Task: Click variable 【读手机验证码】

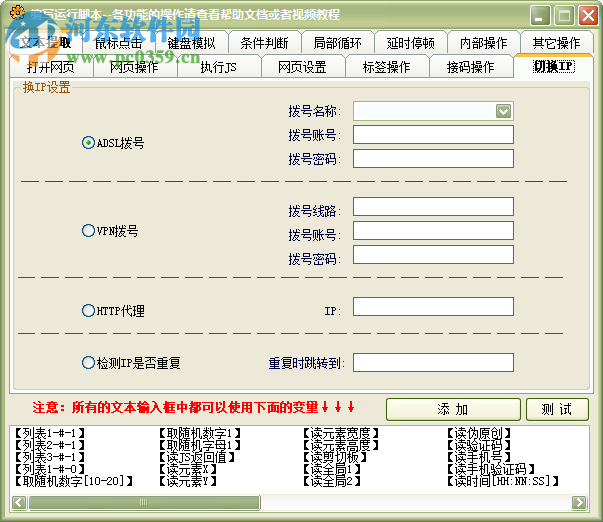Action: tap(491, 469)
